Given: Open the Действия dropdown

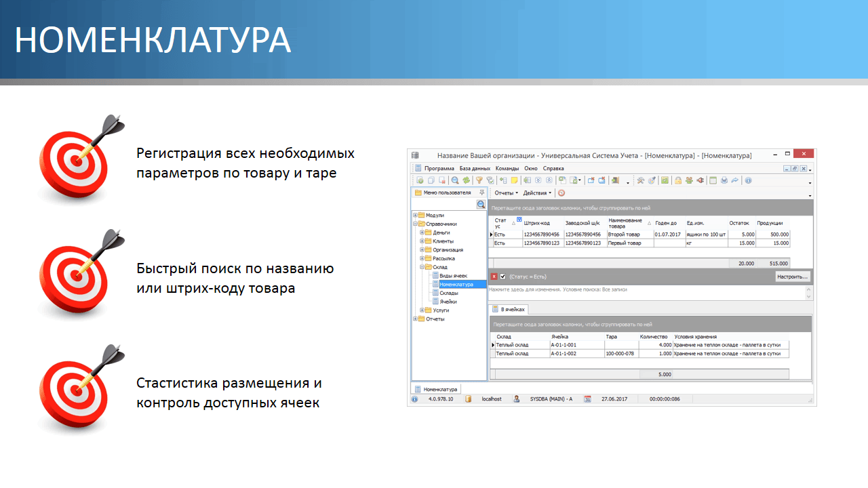Looking at the screenshot, I should click(537, 193).
